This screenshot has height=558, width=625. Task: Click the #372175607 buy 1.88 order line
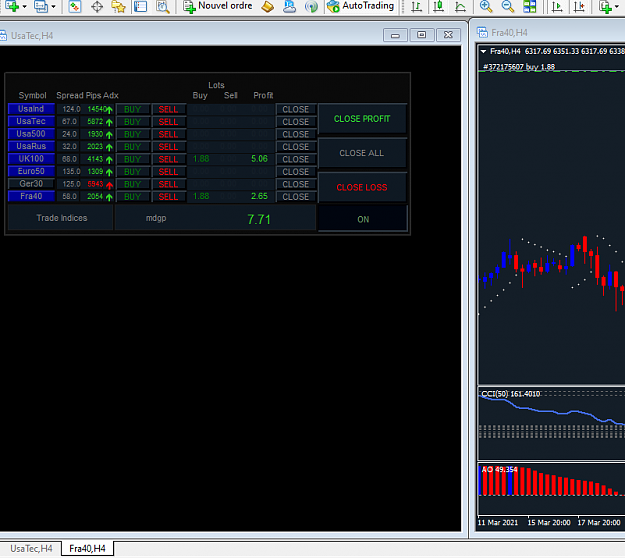(519, 67)
